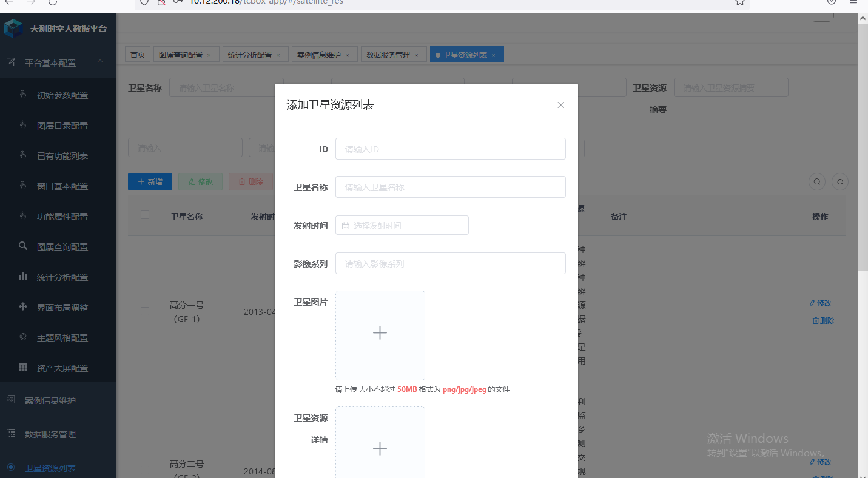This screenshot has height=478, width=868.
Task: Click 修改 link in the 高分一号 row
Action: (x=821, y=303)
